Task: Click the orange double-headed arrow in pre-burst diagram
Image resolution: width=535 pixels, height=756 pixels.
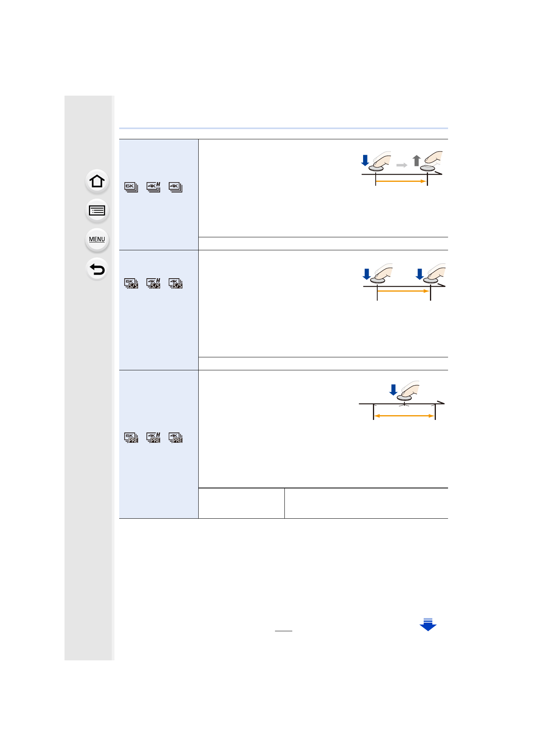Action: click(x=404, y=416)
